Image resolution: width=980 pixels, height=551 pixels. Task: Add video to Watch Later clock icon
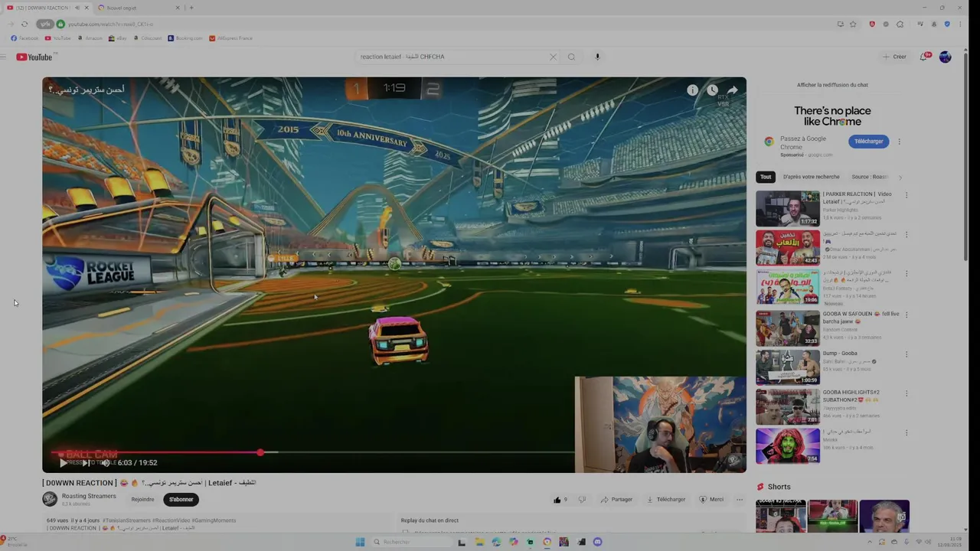(712, 90)
